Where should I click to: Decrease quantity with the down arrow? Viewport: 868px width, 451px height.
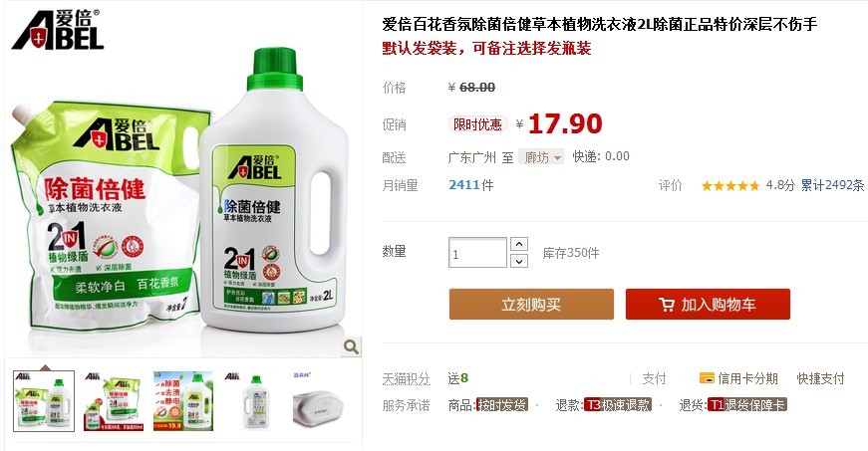point(518,260)
